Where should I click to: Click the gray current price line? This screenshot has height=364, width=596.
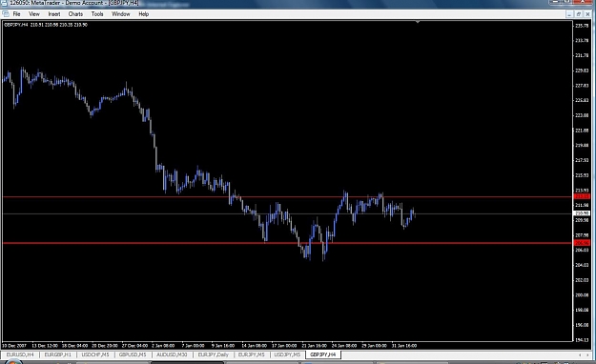[x=287, y=213]
